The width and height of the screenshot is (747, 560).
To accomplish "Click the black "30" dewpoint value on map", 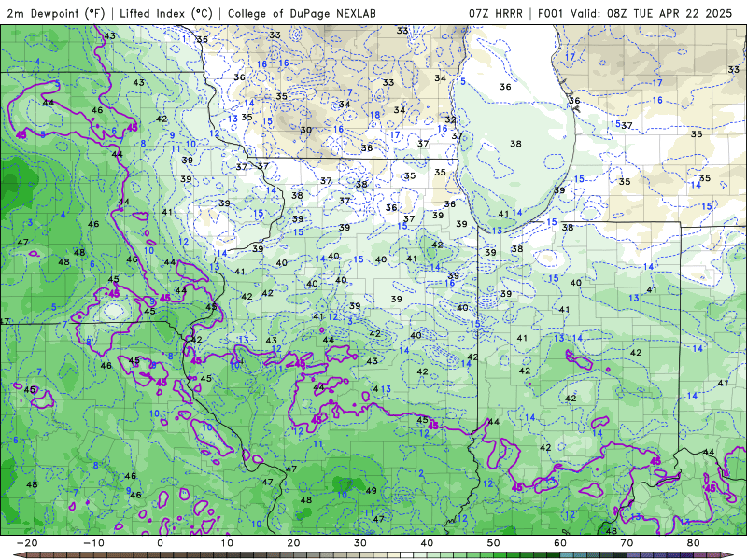I will coord(306,130).
